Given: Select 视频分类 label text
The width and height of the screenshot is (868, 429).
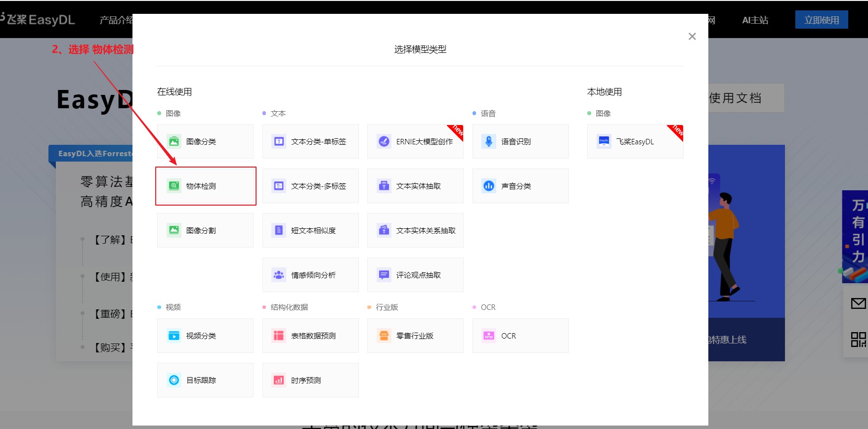Looking at the screenshot, I should [201, 336].
